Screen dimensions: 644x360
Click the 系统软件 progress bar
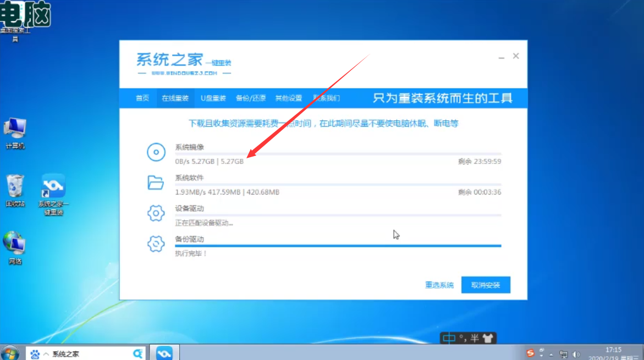pyautogui.click(x=338, y=184)
